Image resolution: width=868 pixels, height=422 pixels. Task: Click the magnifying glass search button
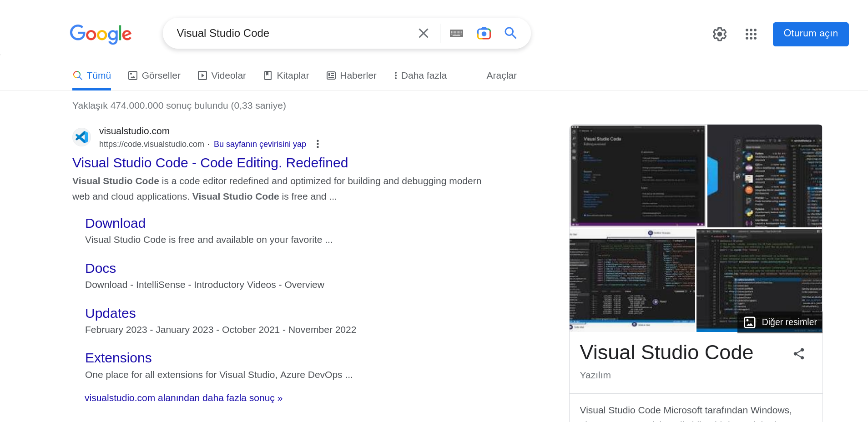tap(510, 33)
